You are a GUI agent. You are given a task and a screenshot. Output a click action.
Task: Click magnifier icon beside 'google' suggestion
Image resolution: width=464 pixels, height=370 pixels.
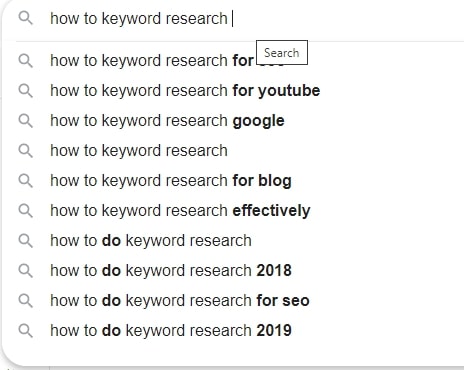point(25,120)
